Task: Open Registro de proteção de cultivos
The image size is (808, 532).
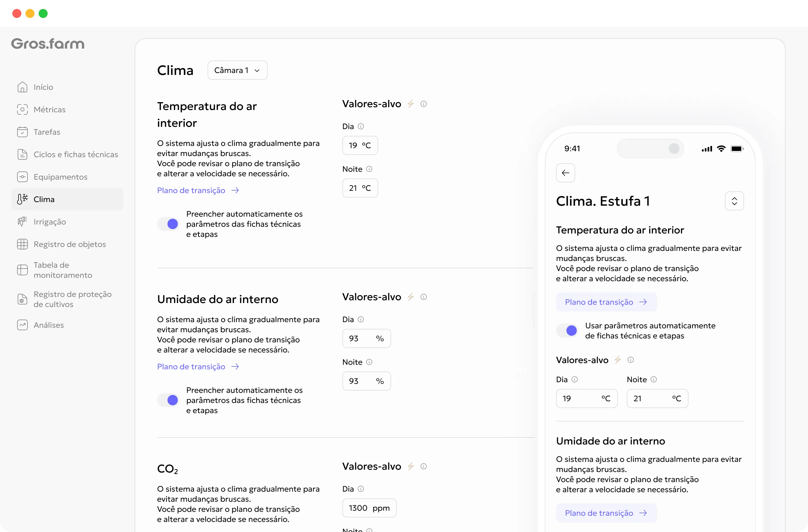Action: 67,299
